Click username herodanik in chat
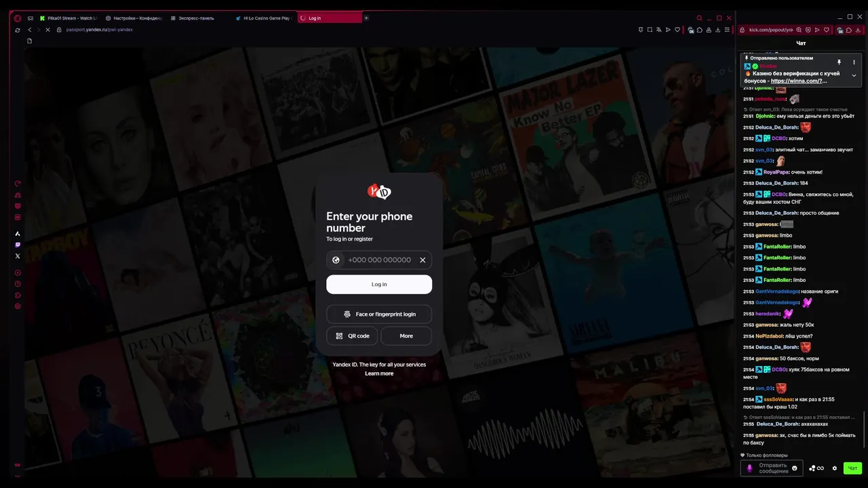The width and height of the screenshot is (868, 488). (768, 314)
